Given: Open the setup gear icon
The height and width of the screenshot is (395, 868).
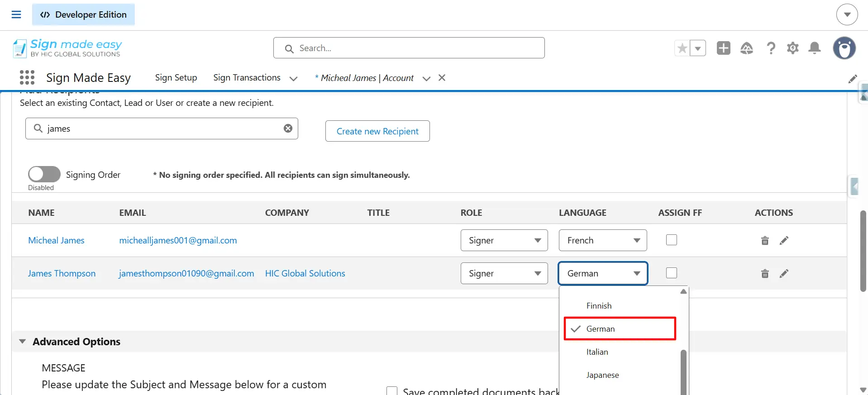Looking at the screenshot, I should 792,48.
